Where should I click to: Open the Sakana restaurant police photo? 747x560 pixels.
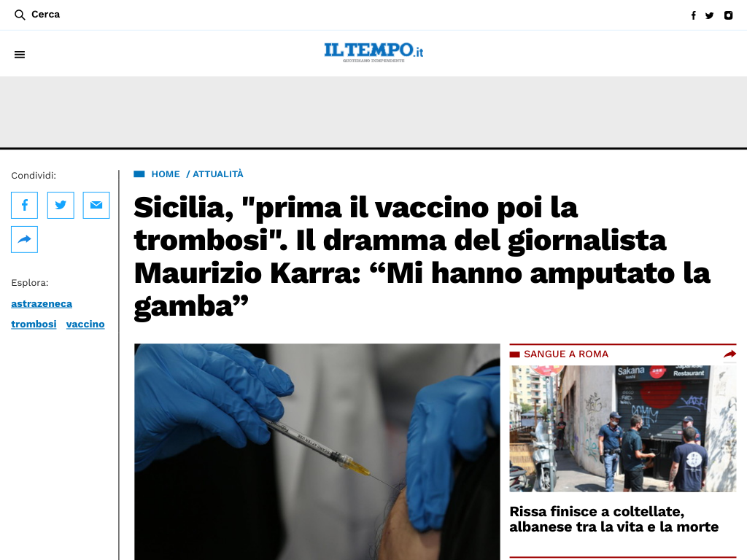[x=623, y=429]
